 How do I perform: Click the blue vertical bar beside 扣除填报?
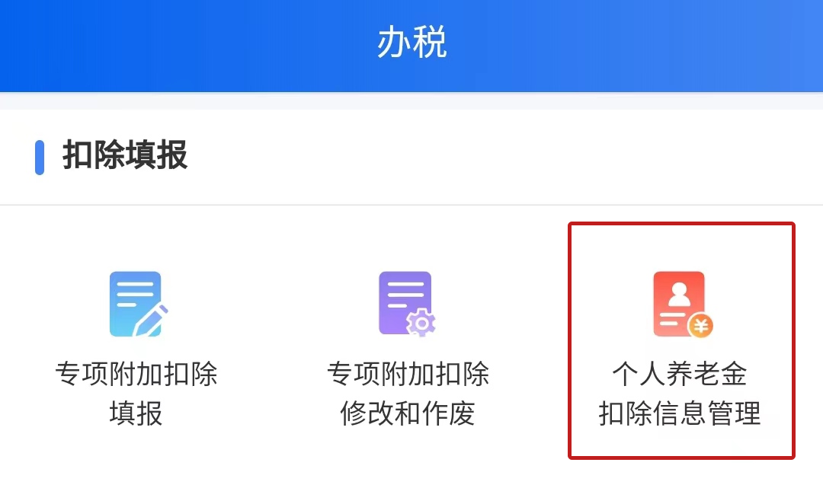pyautogui.click(x=40, y=158)
